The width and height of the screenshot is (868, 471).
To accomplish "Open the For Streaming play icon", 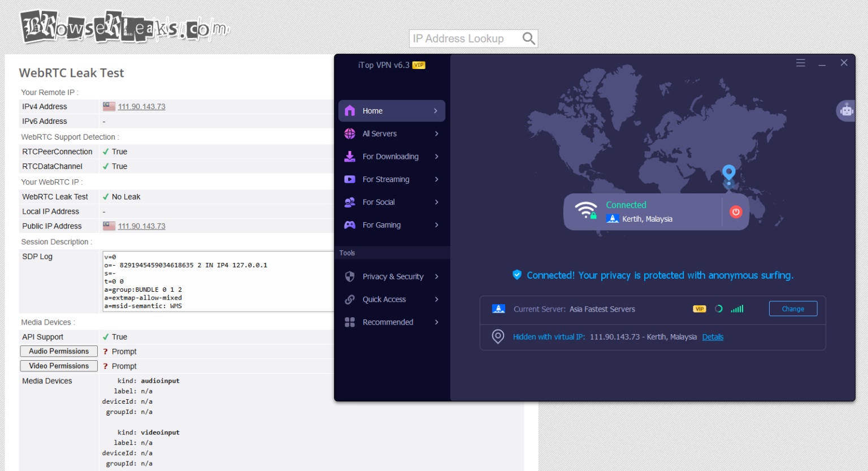I will [350, 179].
